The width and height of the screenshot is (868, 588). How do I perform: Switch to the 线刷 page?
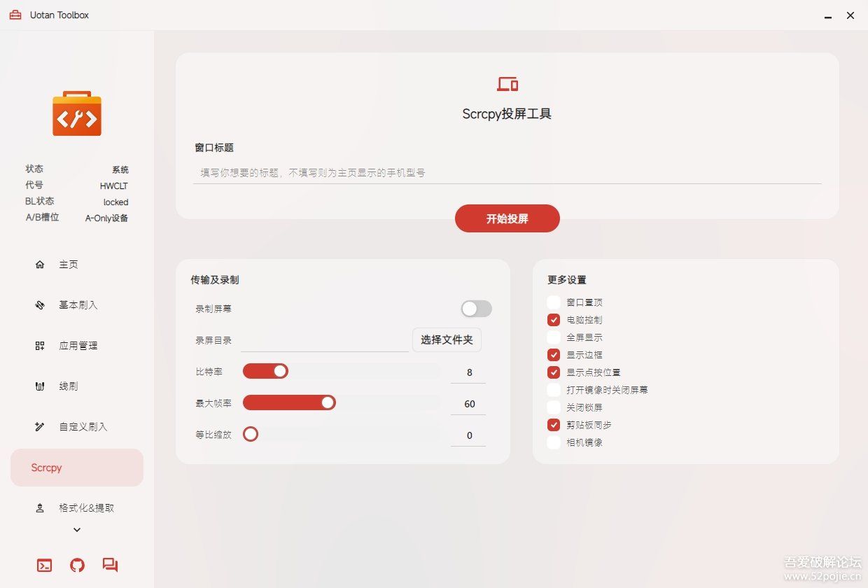(x=77, y=386)
